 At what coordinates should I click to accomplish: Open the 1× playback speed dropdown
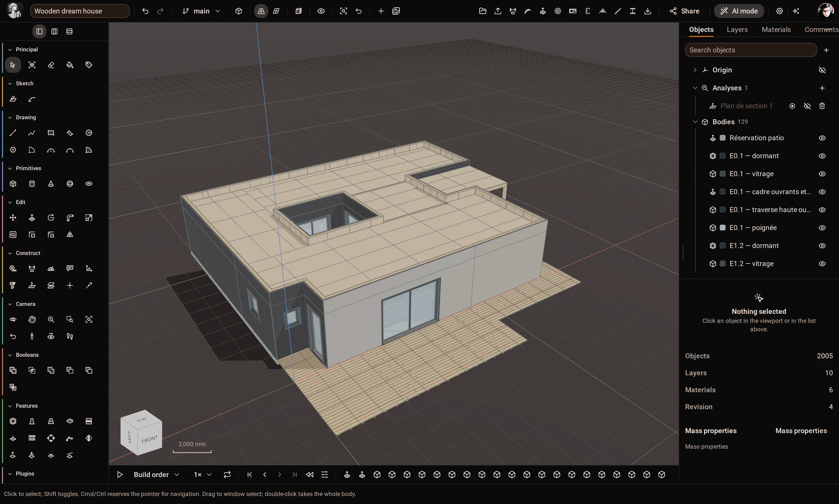click(203, 475)
